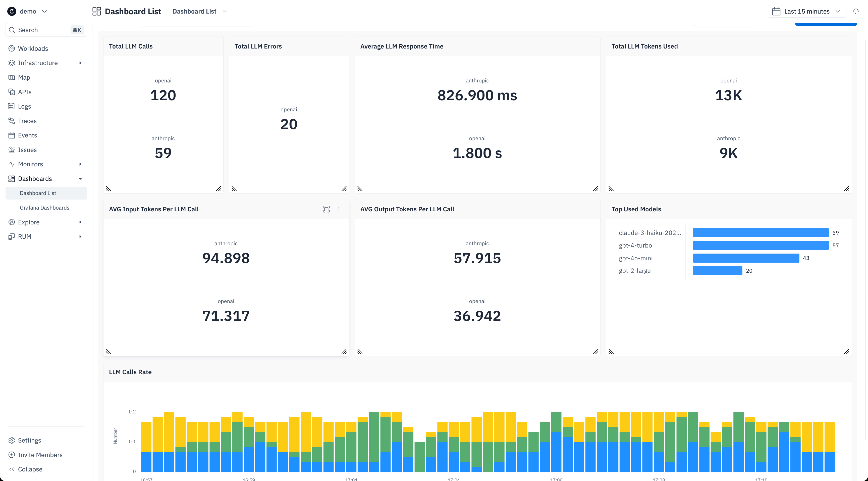Open AVG Input Tokens panel options menu
This screenshot has width=868, height=481.
coord(339,209)
